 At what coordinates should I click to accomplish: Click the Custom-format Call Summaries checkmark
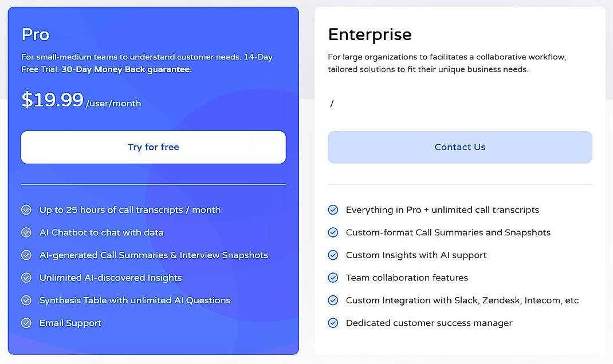tap(333, 232)
